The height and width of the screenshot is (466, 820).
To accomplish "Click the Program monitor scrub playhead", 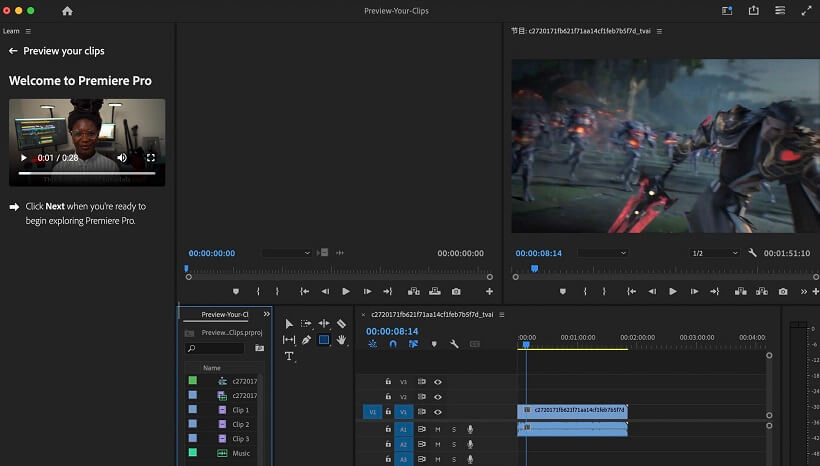I will click(x=534, y=268).
